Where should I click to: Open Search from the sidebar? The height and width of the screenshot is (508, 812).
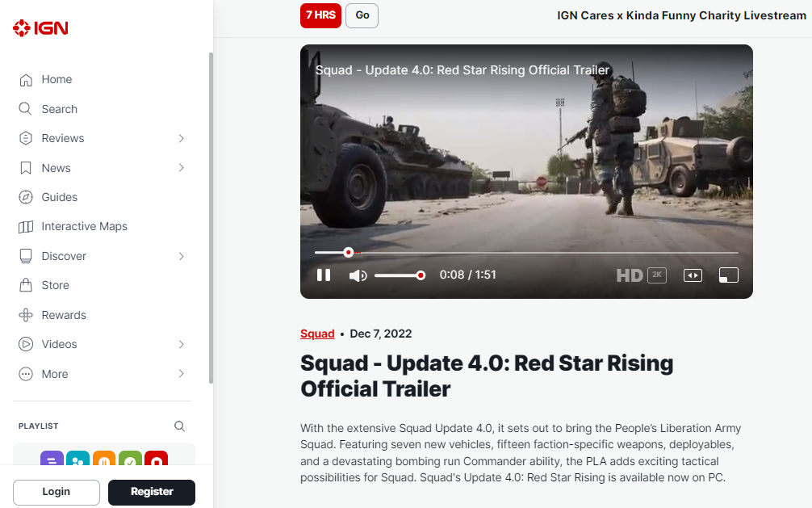[59, 109]
